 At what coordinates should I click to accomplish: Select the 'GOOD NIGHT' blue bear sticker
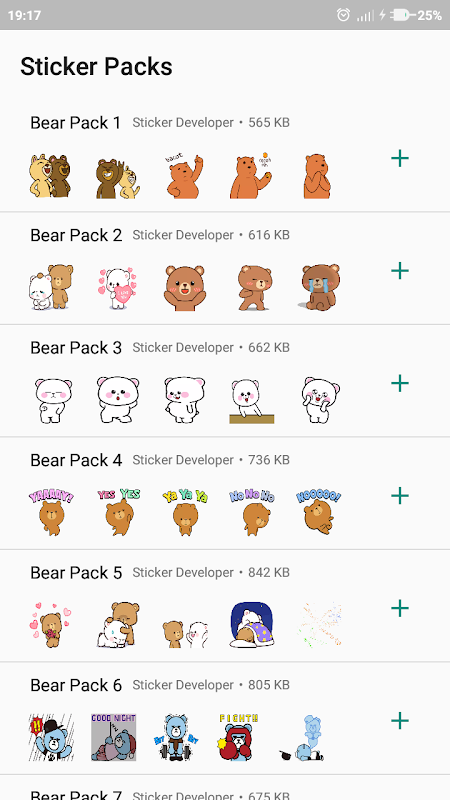114,737
